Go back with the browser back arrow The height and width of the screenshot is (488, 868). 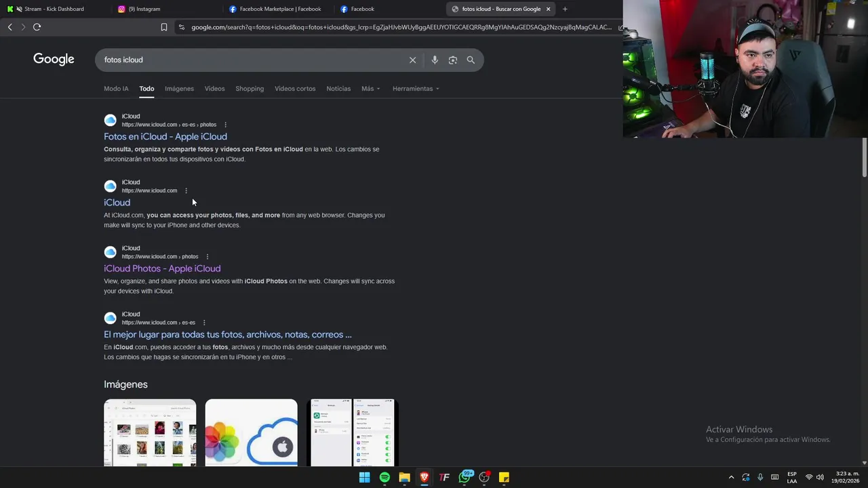9,27
